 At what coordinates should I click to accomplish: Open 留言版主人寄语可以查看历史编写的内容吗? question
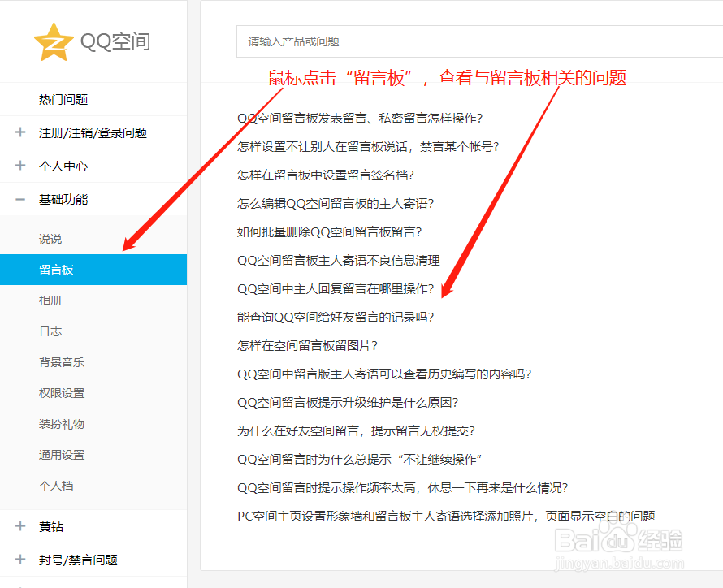tap(384, 374)
